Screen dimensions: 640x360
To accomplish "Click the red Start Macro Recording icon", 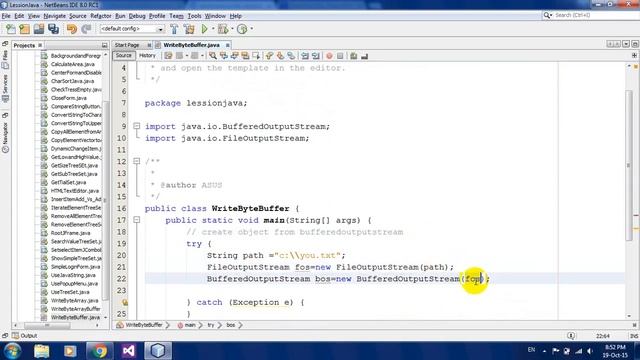I will [329, 56].
